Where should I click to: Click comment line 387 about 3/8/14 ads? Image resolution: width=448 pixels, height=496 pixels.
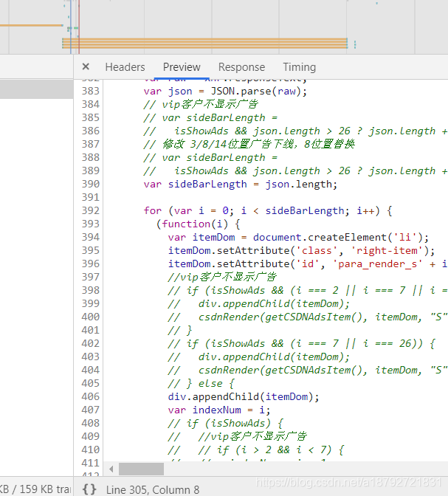click(x=249, y=144)
